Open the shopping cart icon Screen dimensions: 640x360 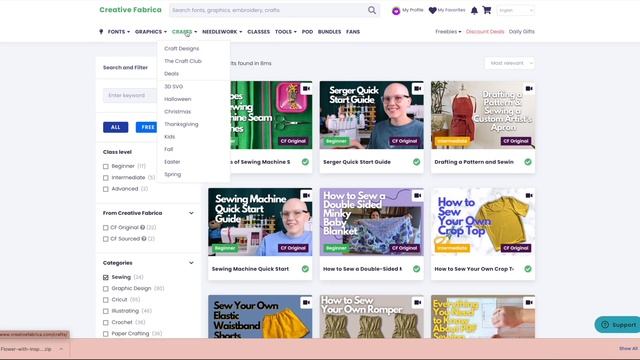tap(487, 10)
